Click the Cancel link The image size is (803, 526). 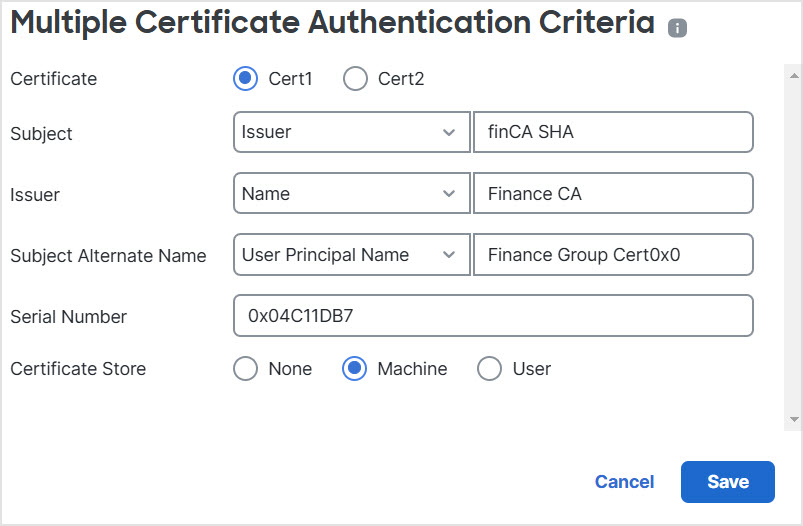point(624,482)
